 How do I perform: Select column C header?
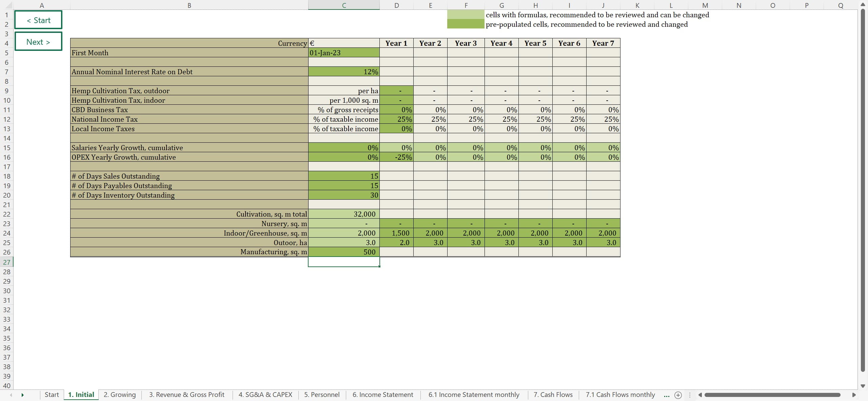[343, 5]
